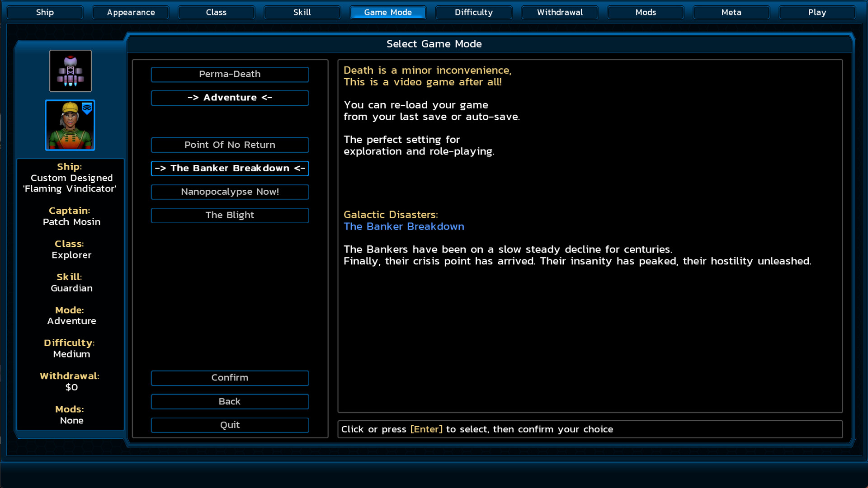This screenshot has height=488, width=868.
Task: Select the Meta tab
Action: 731,12
